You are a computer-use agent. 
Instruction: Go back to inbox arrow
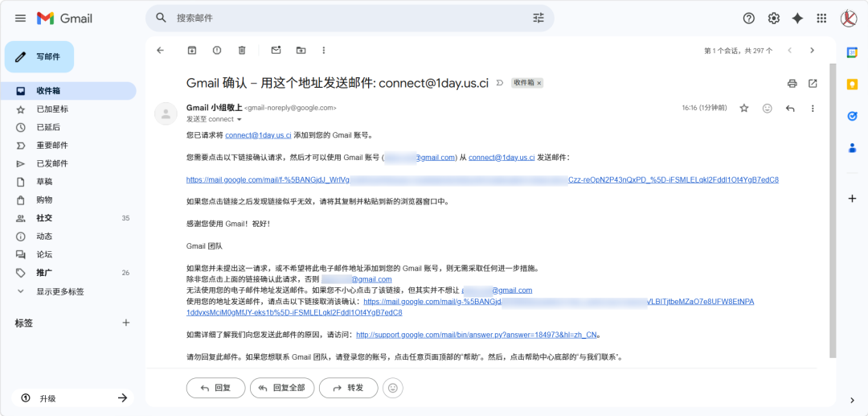click(161, 51)
